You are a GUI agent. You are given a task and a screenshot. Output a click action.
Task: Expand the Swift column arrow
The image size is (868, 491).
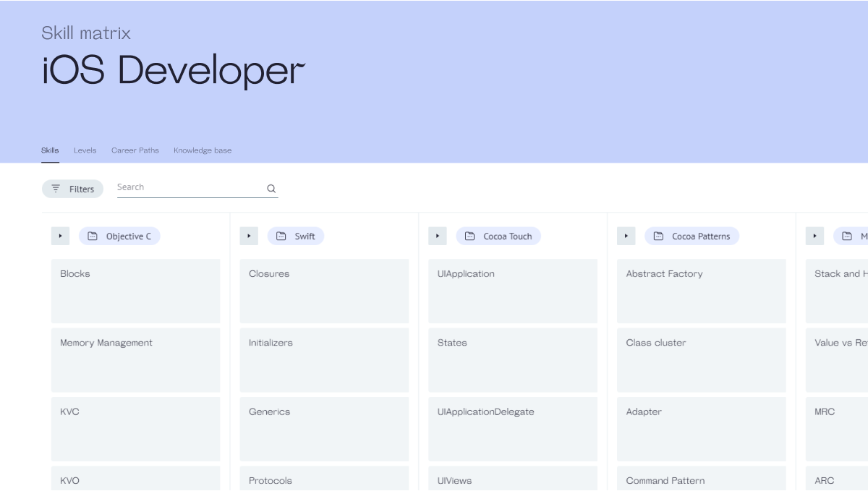tap(249, 236)
